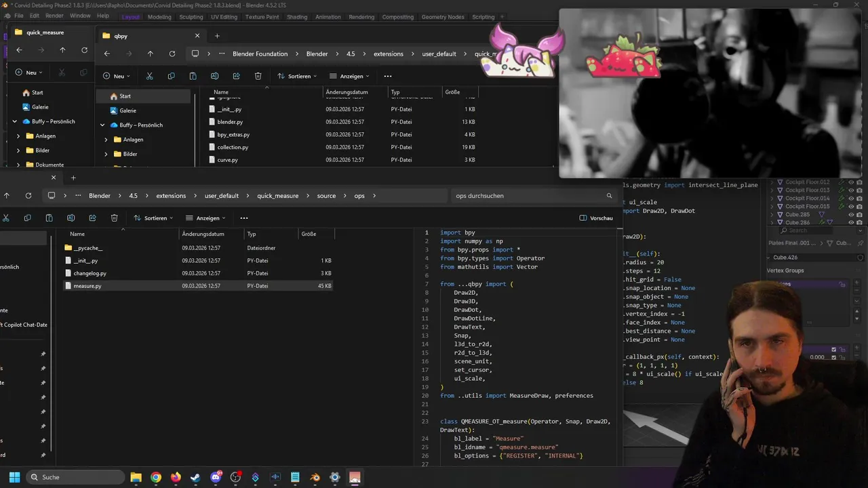
Task: Click the Delete trash icon in ops window toolbar
Action: [114, 218]
